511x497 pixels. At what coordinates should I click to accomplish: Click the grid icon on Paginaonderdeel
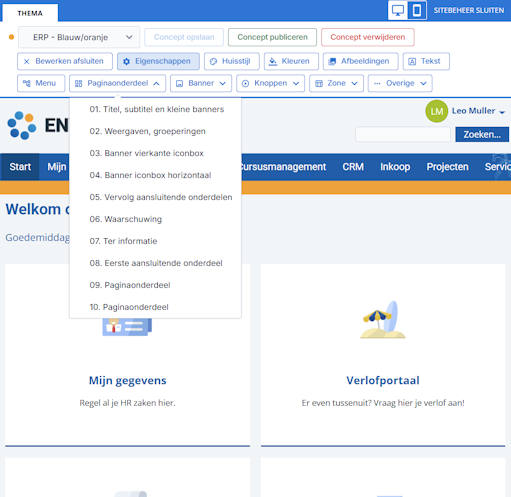pos(78,83)
